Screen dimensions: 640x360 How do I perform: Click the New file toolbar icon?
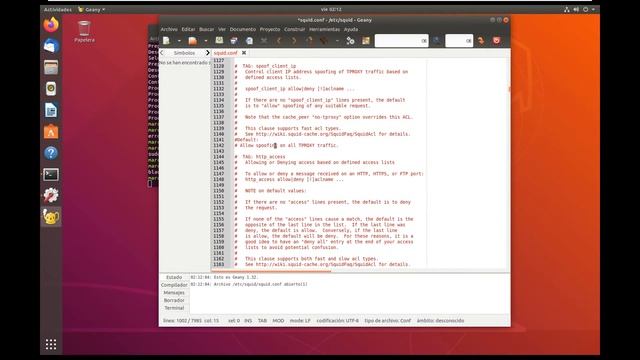pyautogui.click(x=167, y=40)
